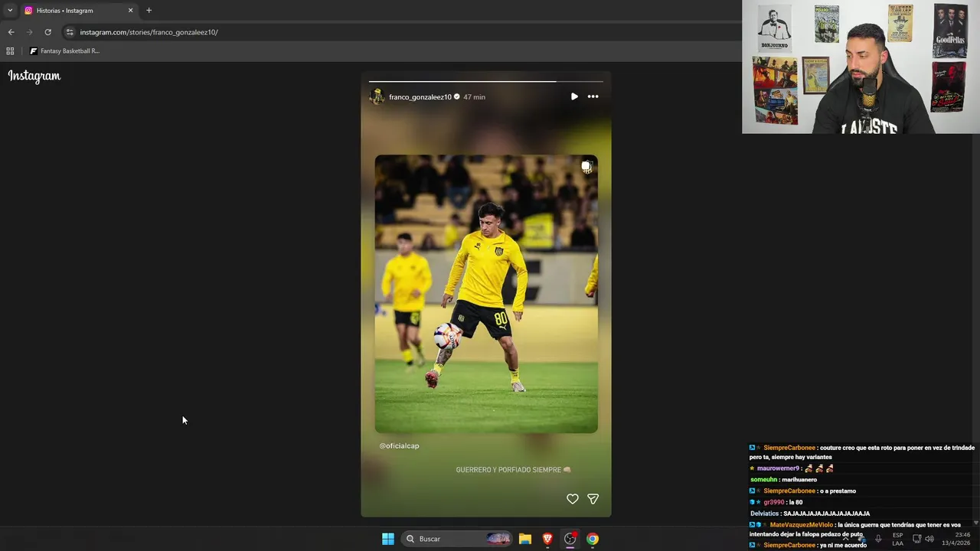Click chat username Delviatics
The image size is (980, 551).
coord(764,514)
